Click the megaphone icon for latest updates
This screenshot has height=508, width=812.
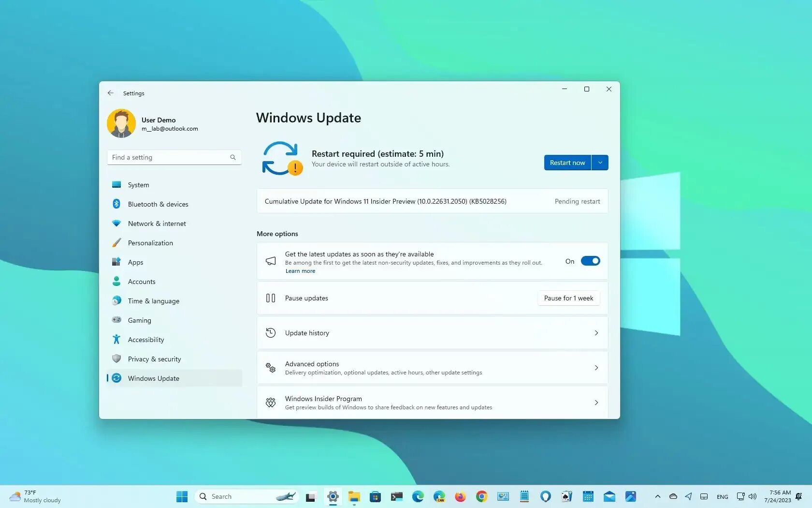tap(271, 261)
